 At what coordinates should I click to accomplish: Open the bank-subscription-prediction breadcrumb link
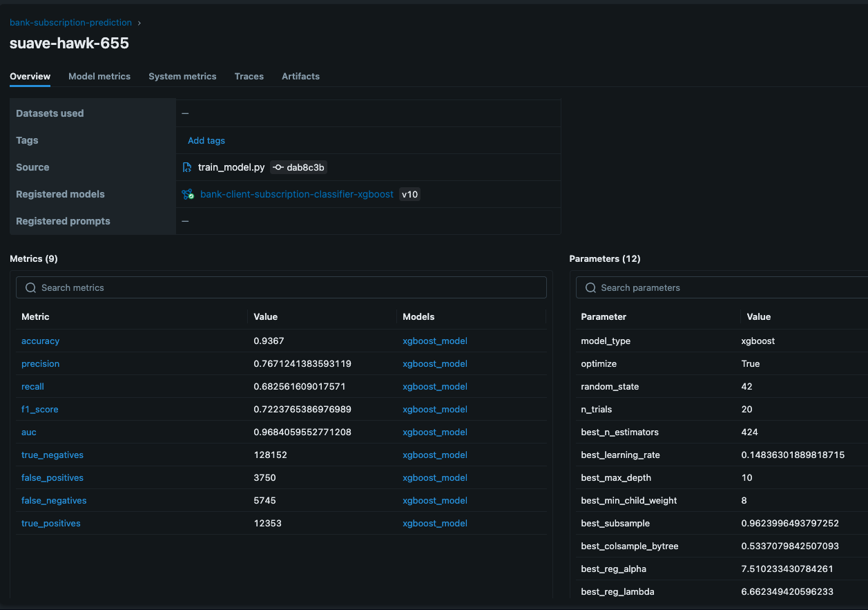click(70, 23)
